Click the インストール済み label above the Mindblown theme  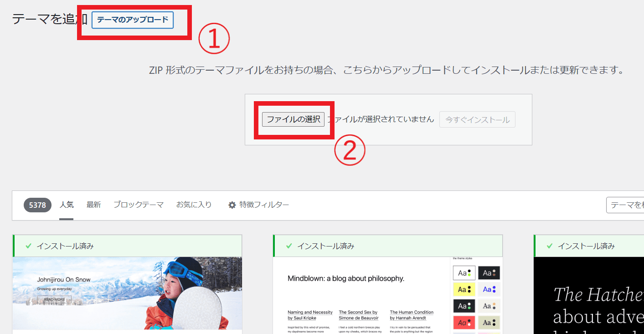(x=326, y=246)
